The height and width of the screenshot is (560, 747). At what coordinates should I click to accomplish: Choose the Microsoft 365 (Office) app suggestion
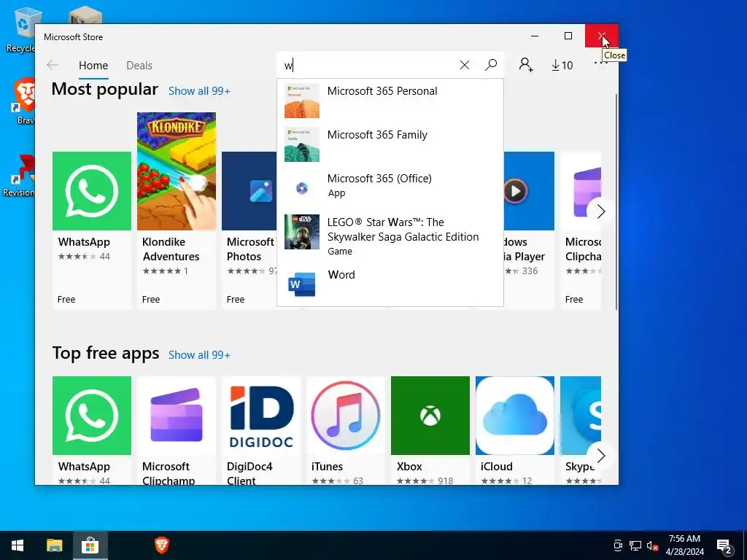click(x=390, y=188)
